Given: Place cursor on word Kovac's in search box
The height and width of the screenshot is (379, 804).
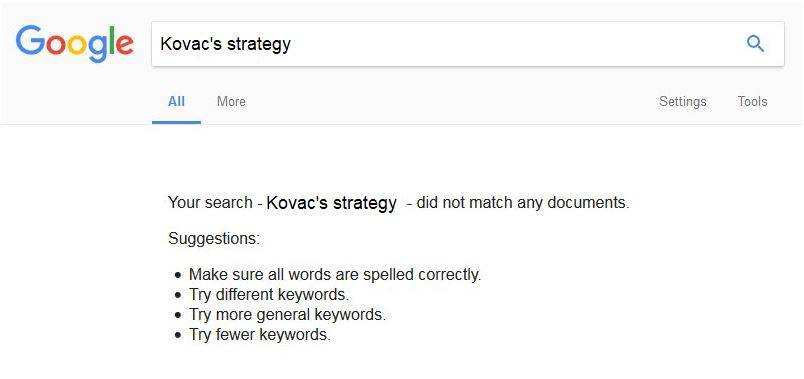Looking at the screenshot, I should [191, 44].
